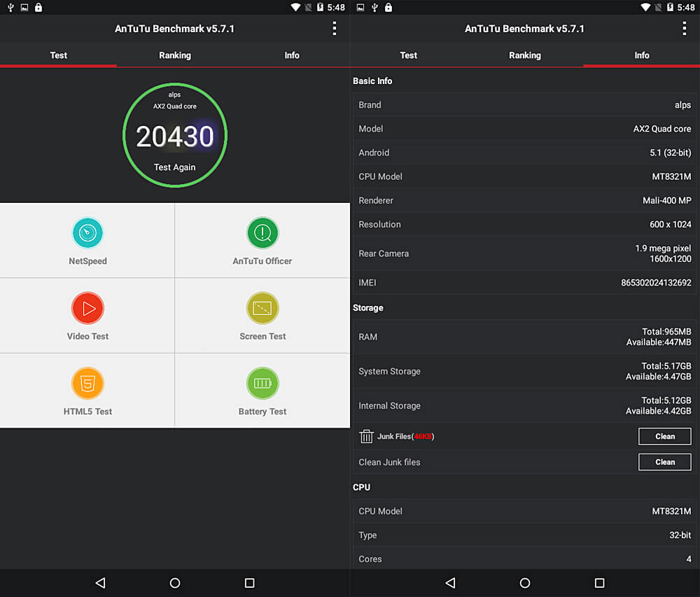
Task: Open overflow menu on right screen
Action: [685, 29]
